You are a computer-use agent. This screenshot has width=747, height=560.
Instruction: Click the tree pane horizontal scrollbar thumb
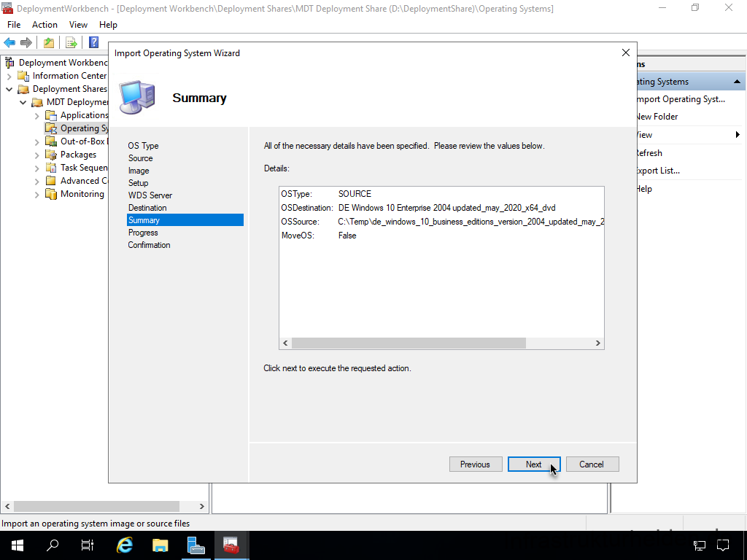(x=97, y=506)
